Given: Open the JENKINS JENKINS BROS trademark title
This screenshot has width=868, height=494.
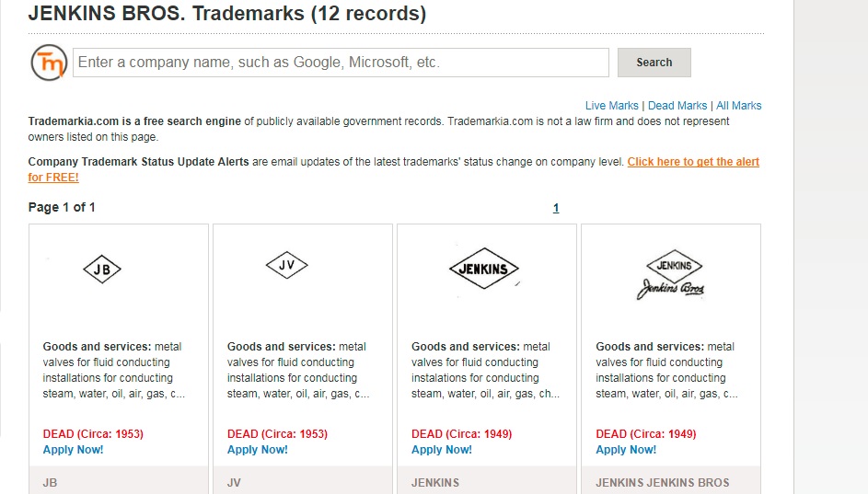Looking at the screenshot, I should (x=663, y=482).
